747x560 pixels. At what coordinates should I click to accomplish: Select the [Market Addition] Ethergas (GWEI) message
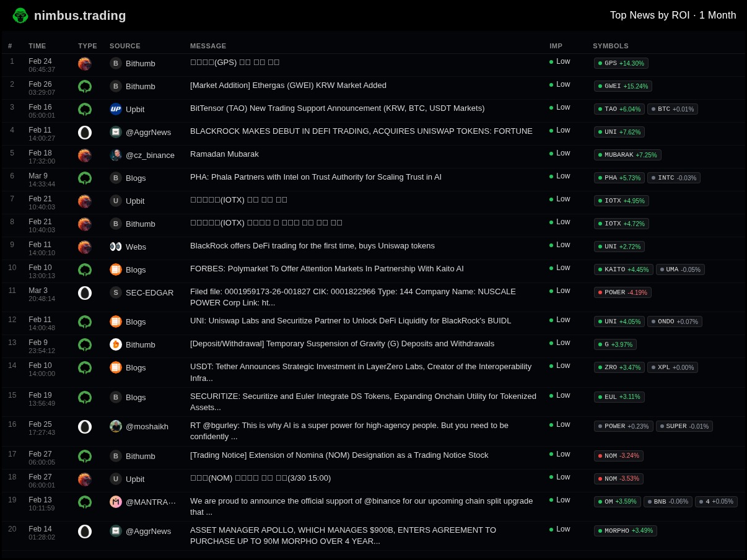coord(288,85)
